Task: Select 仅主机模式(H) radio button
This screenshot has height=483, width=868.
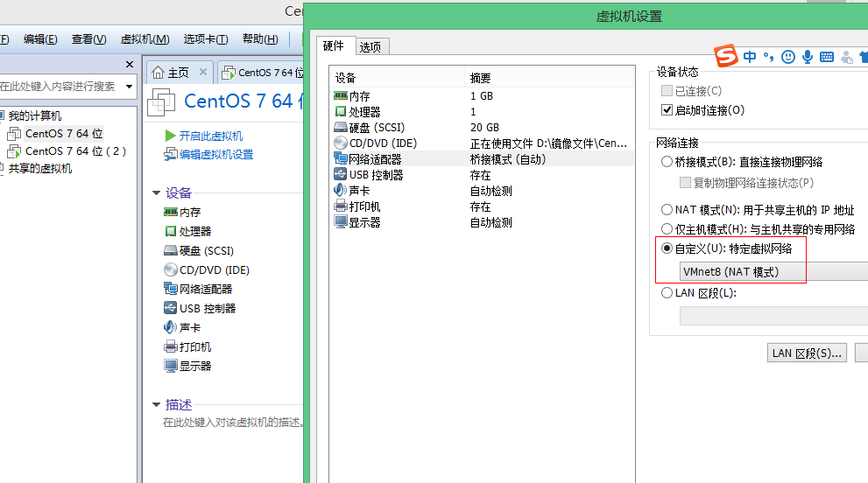Action: tap(667, 229)
